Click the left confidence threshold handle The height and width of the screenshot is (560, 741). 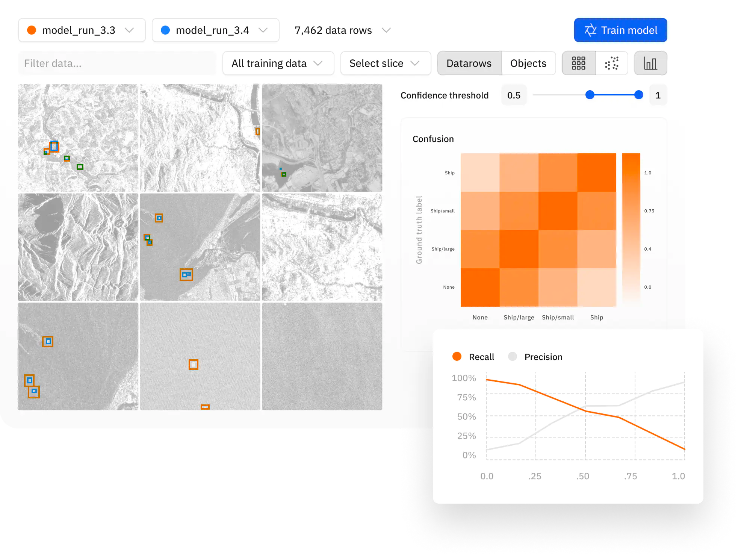tap(590, 95)
